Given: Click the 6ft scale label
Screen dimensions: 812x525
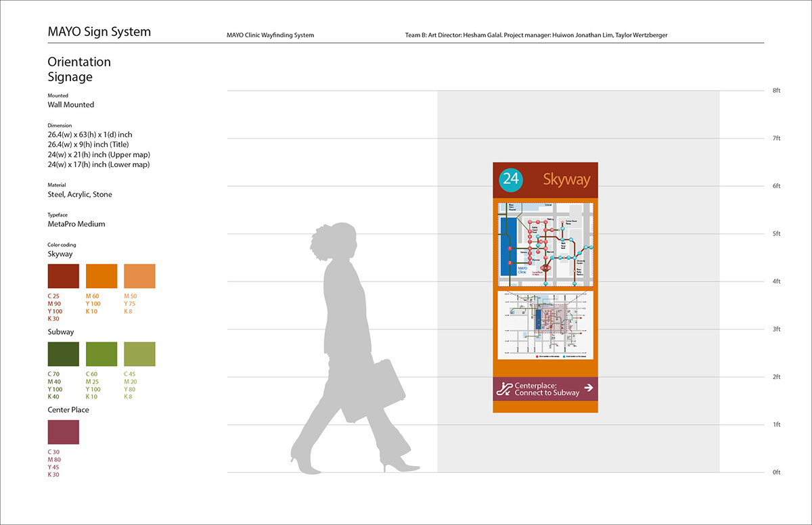Looking at the screenshot, I should coord(777,186).
